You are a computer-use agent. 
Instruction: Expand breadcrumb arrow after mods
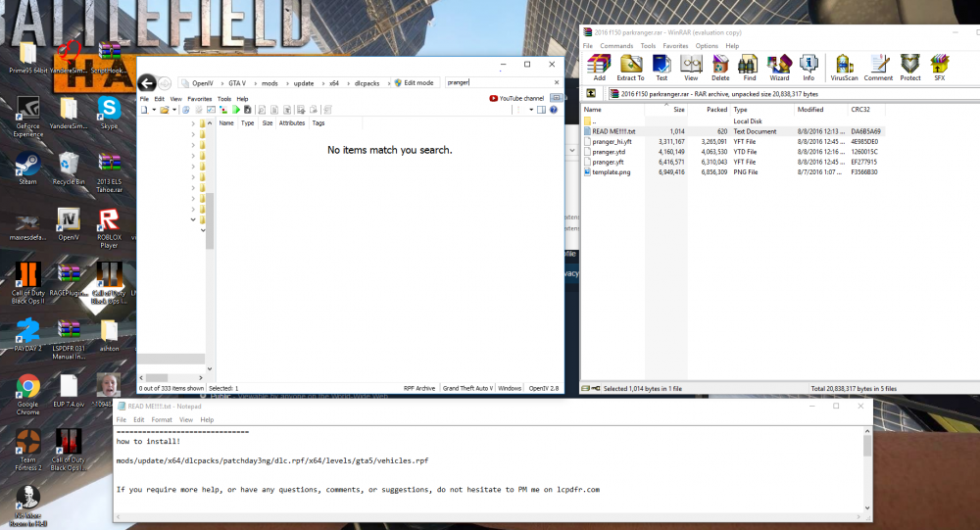pyautogui.click(x=286, y=83)
